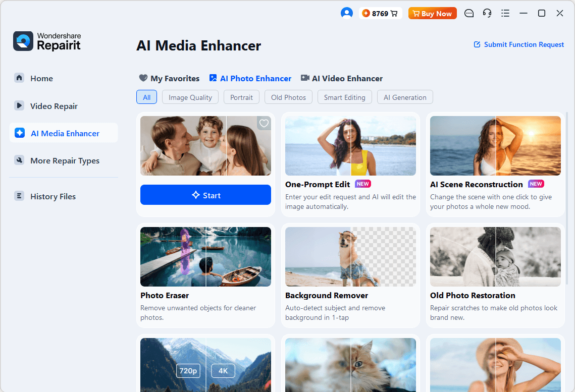This screenshot has width=575, height=392.
Task: Open the One-Prompt Edit beach thumbnail
Action: [350, 146]
